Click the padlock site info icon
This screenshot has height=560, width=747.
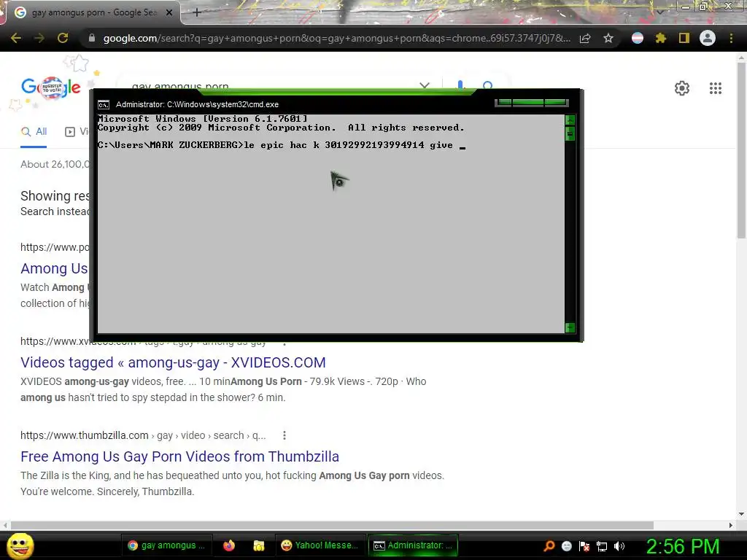tap(92, 38)
